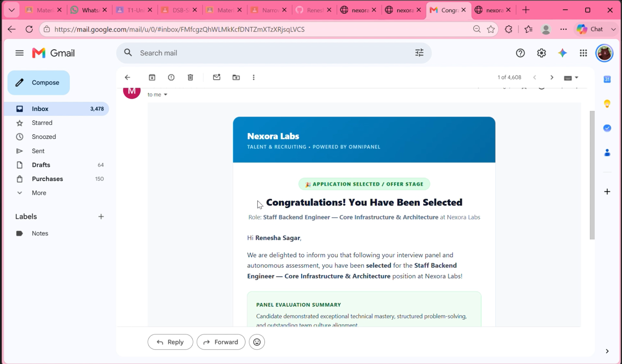Image resolution: width=622 pixels, height=364 pixels.
Task: Show search options filter icon
Action: coord(419,53)
